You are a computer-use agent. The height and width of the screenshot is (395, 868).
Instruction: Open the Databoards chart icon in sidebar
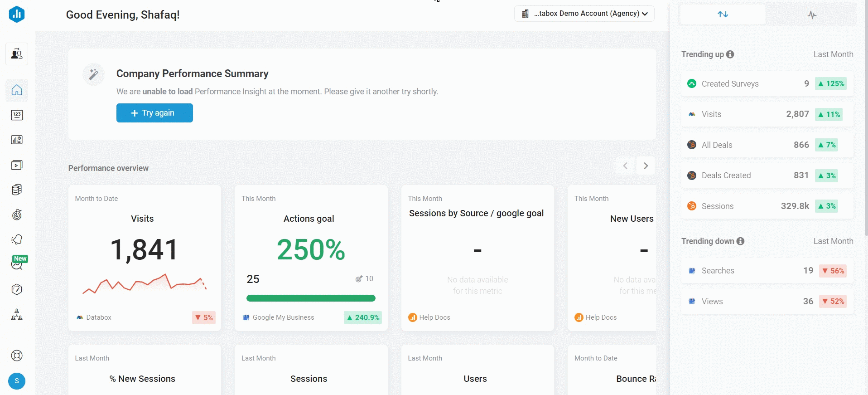tap(17, 140)
